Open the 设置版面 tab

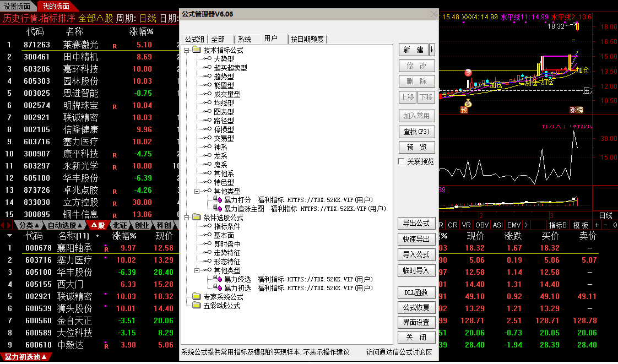pyautogui.click(x=17, y=6)
